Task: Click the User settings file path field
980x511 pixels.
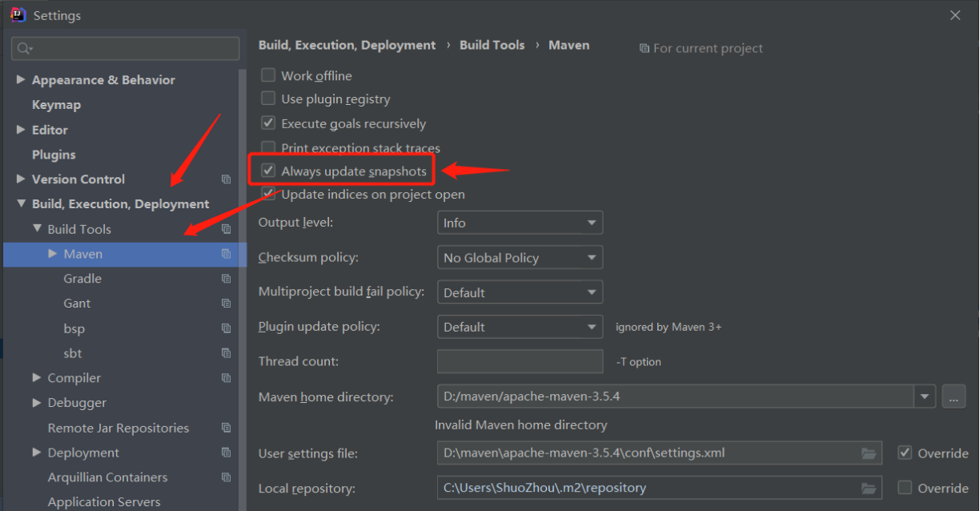Action: pos(659,453)
